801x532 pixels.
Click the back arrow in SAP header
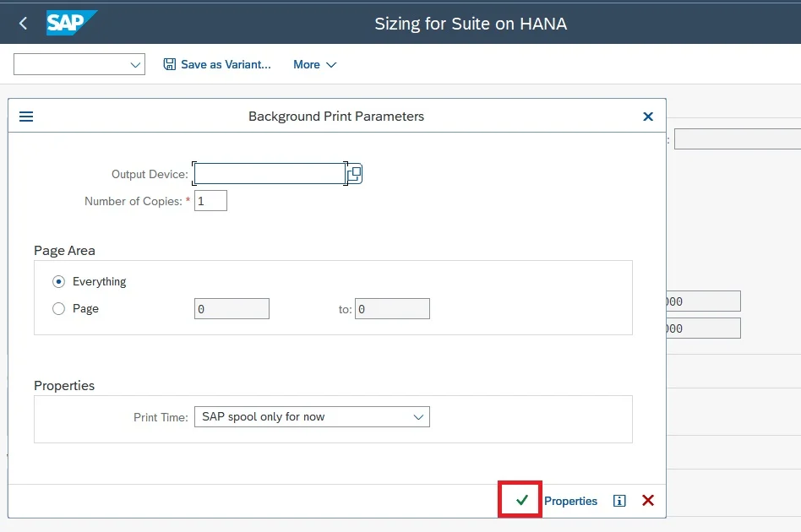[x=23, y=23]
